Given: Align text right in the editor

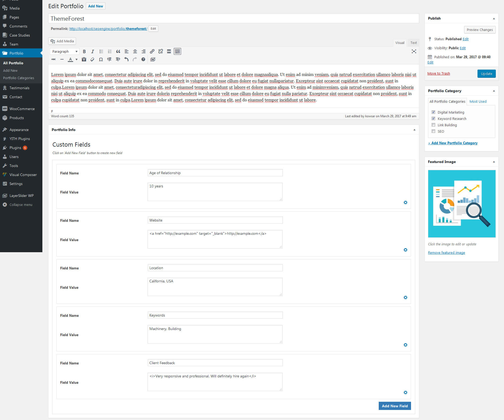Looking at the screenshot, I should coord(144,51).
